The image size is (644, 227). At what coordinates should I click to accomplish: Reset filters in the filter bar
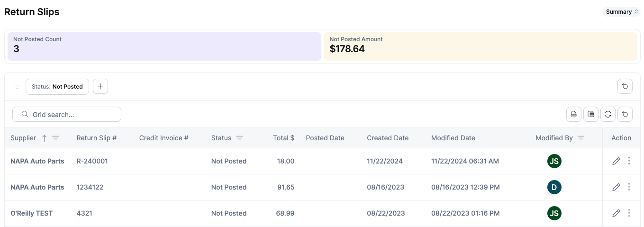tap(625, 86)
